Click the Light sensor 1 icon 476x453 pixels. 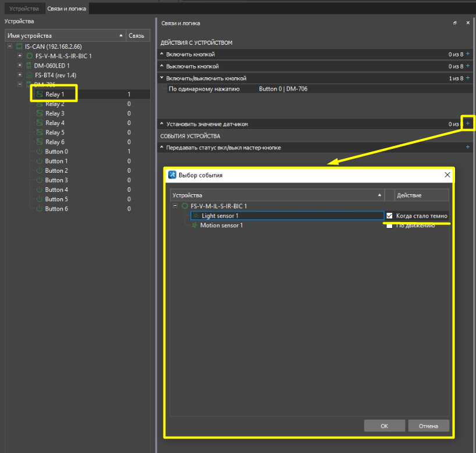(196, 216)
